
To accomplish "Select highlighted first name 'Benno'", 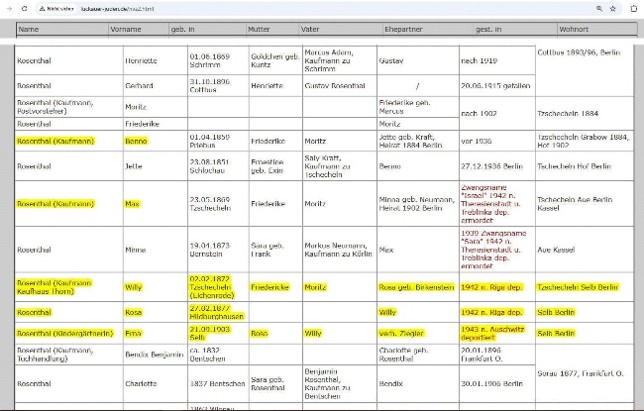I will pos(136,141).
